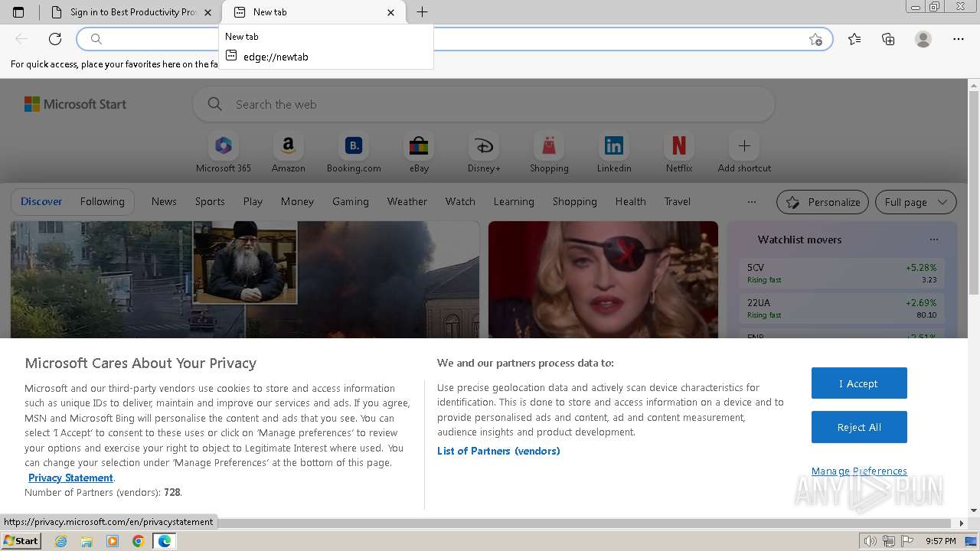Screen dimensions: 980x551
Task: Open the Booking.com shortcut
Action: tap(354, 153)
